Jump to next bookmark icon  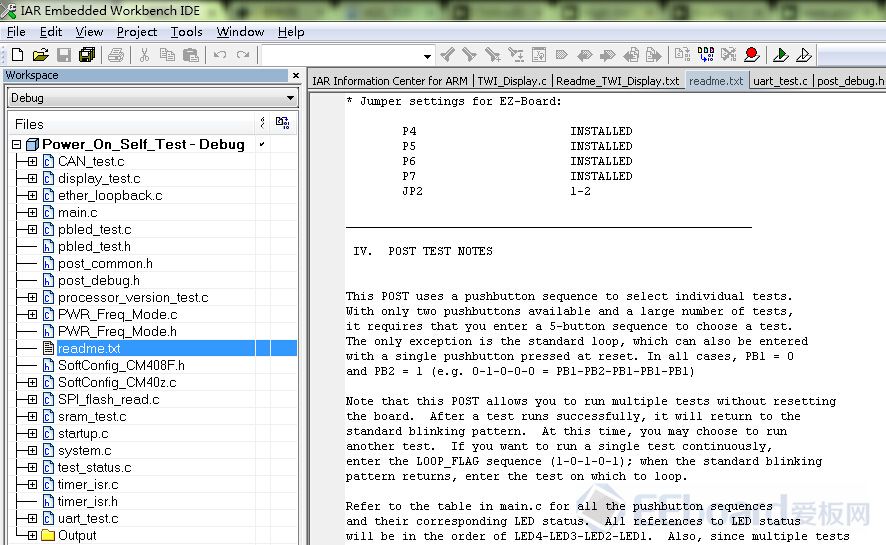coord(607,55)
